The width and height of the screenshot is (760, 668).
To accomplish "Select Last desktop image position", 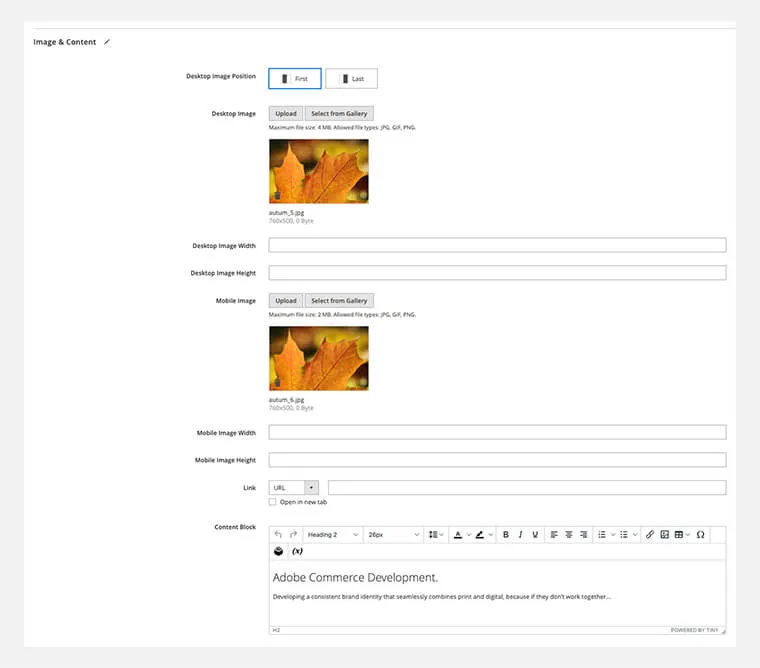I will [x=351, y=79].
